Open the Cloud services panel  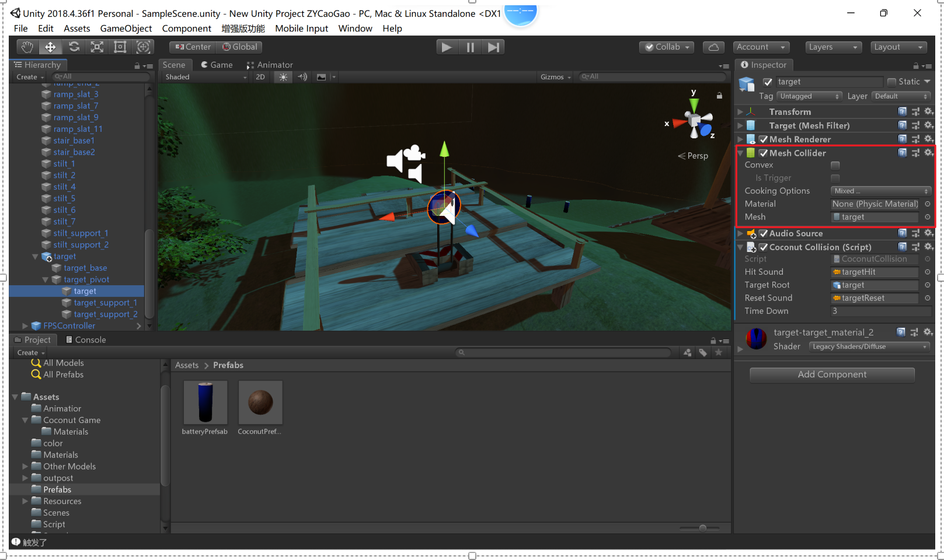pos(713,47)
